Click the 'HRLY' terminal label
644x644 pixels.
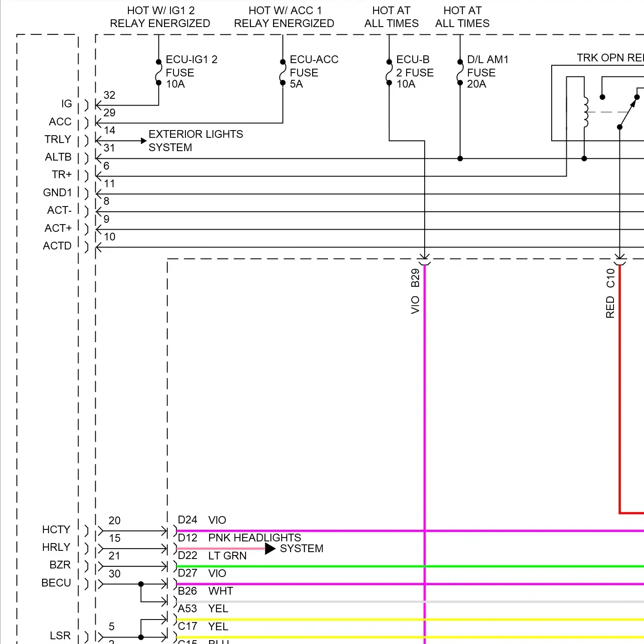tap(56, 547)
